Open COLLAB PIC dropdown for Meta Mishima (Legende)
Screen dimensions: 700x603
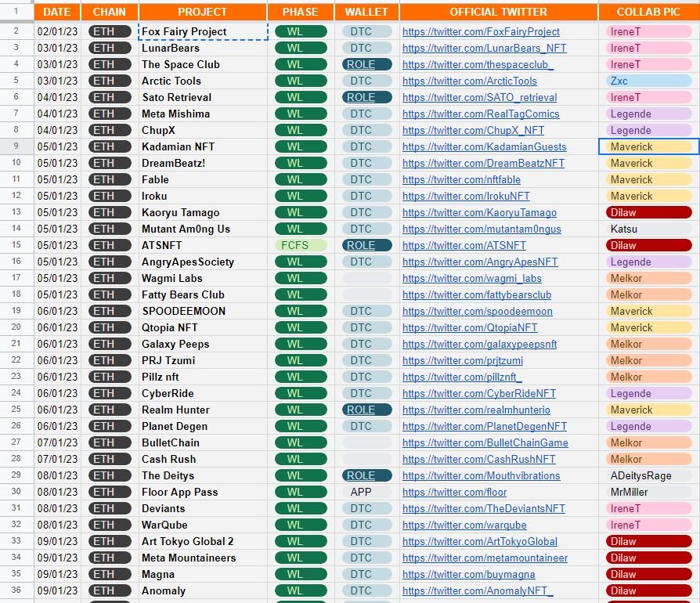tap(649, 114)
